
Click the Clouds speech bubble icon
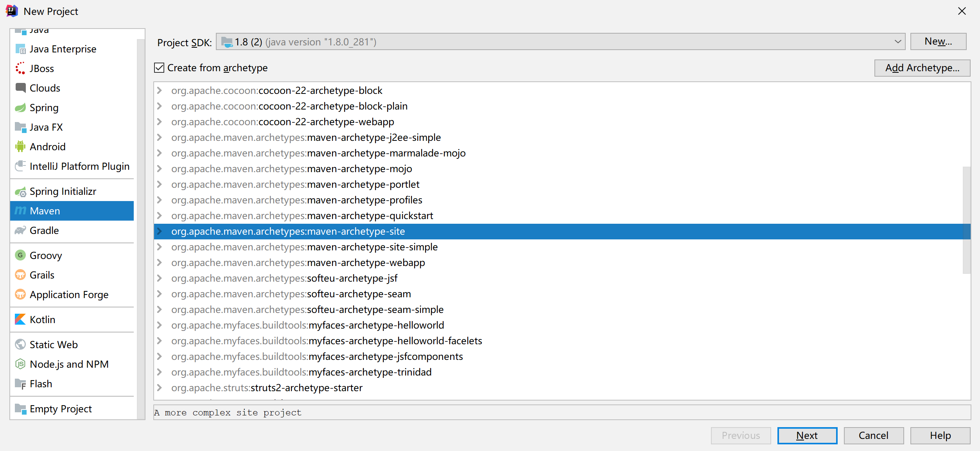point(20,88)
